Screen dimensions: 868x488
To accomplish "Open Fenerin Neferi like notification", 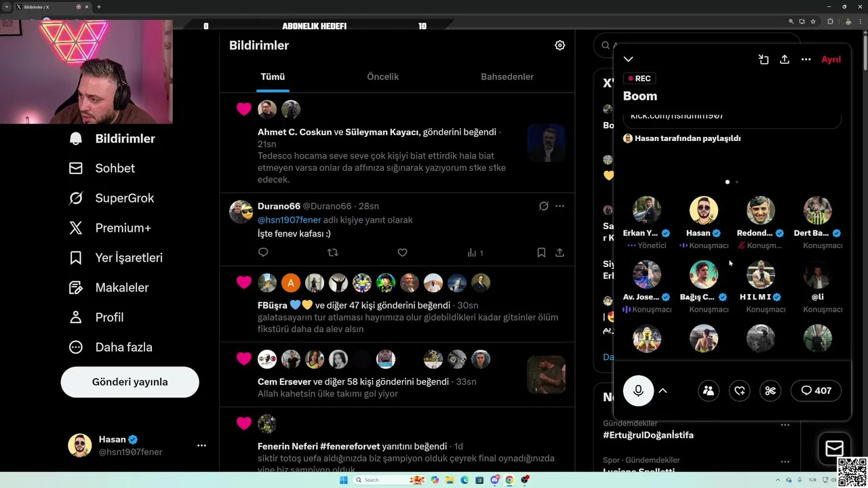I will tap(397, 441).
